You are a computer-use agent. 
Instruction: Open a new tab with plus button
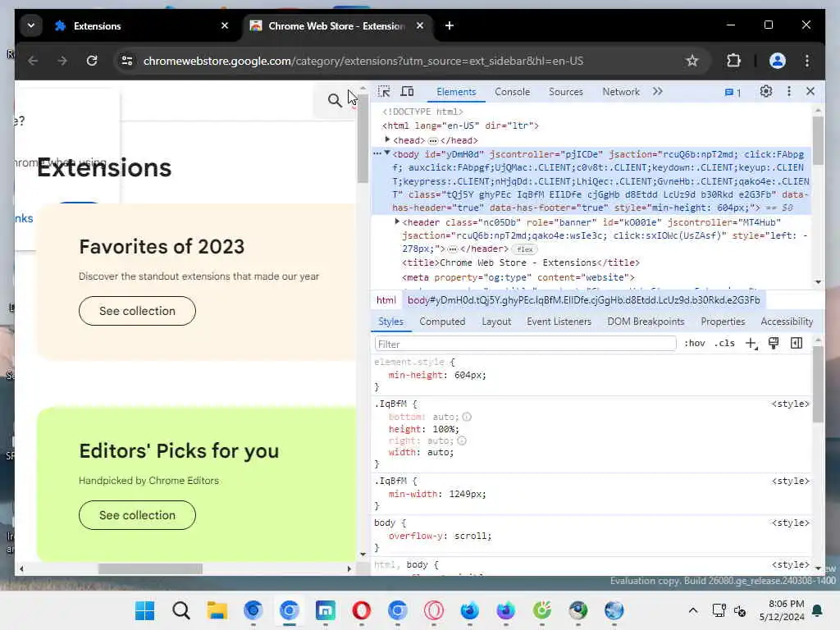click(x=450, y=25)
